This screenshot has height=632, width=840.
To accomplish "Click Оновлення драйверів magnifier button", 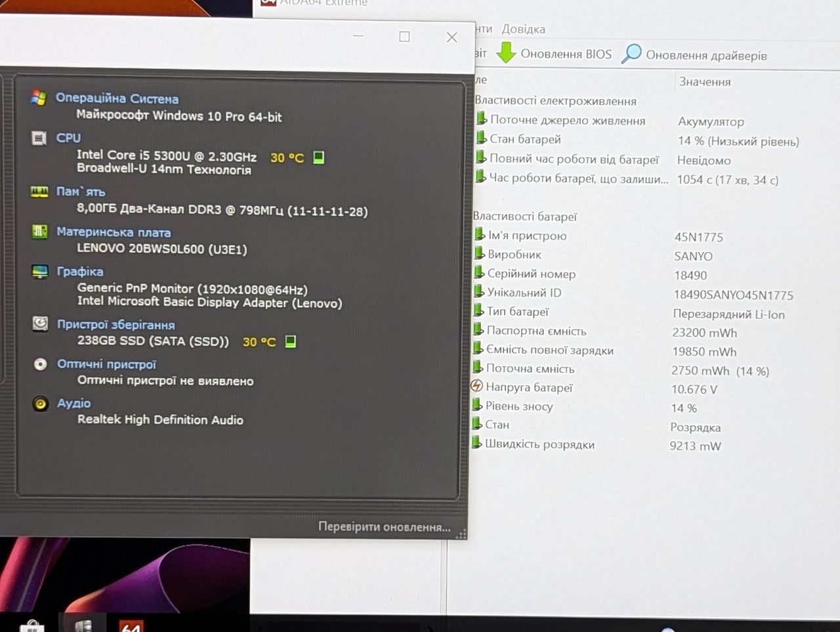I will 694,54.
